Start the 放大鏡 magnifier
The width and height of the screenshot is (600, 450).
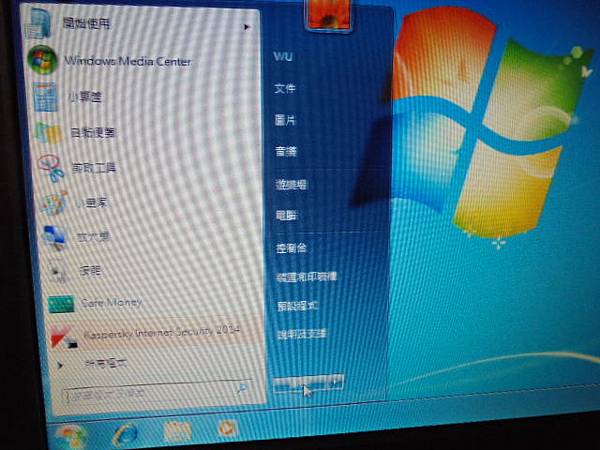click(94, 237)
